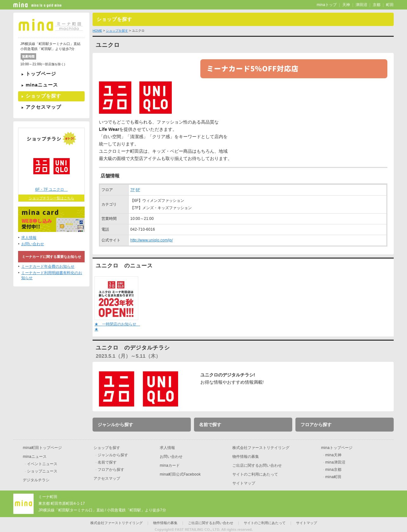Open the 6F floor link
The width and height of the screenshot is (407, 532).
tap(138, 190)
